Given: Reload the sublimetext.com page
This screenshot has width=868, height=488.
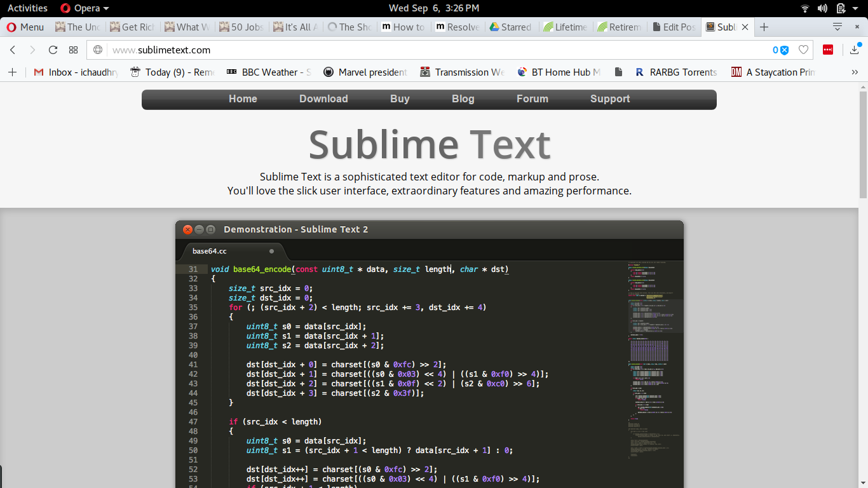Looking at the screenshot, I should point(53,50).
